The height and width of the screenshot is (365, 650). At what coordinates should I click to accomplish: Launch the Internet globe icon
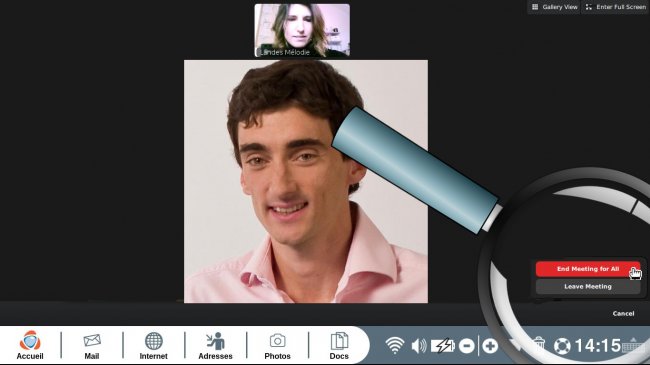coord(153,346)
